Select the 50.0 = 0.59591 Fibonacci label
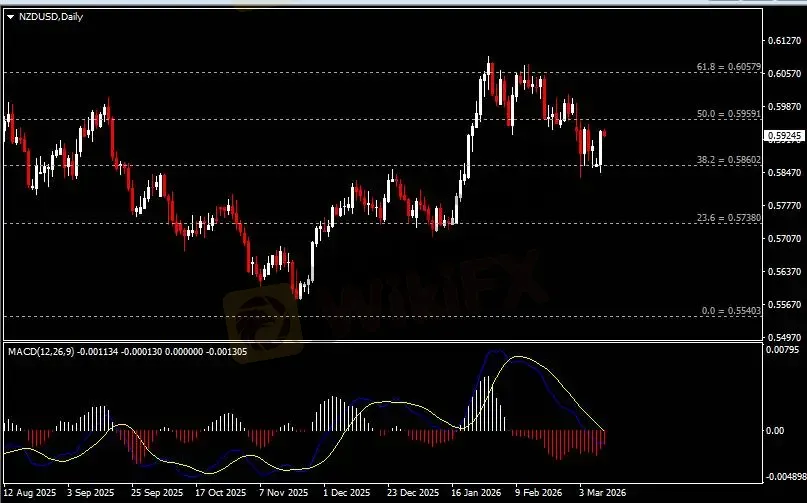This screenshot has width=807, height=503. tap(729, 115)
